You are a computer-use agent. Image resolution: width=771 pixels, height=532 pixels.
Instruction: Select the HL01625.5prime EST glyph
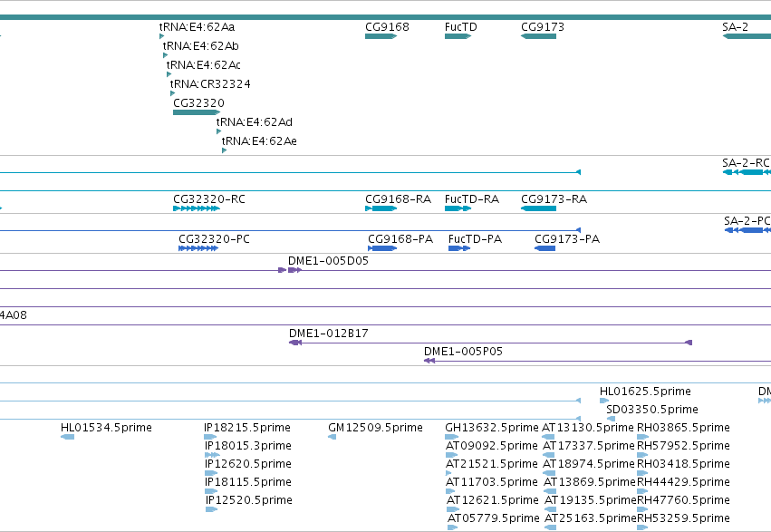pyautogui.click(x=604, y=401)
